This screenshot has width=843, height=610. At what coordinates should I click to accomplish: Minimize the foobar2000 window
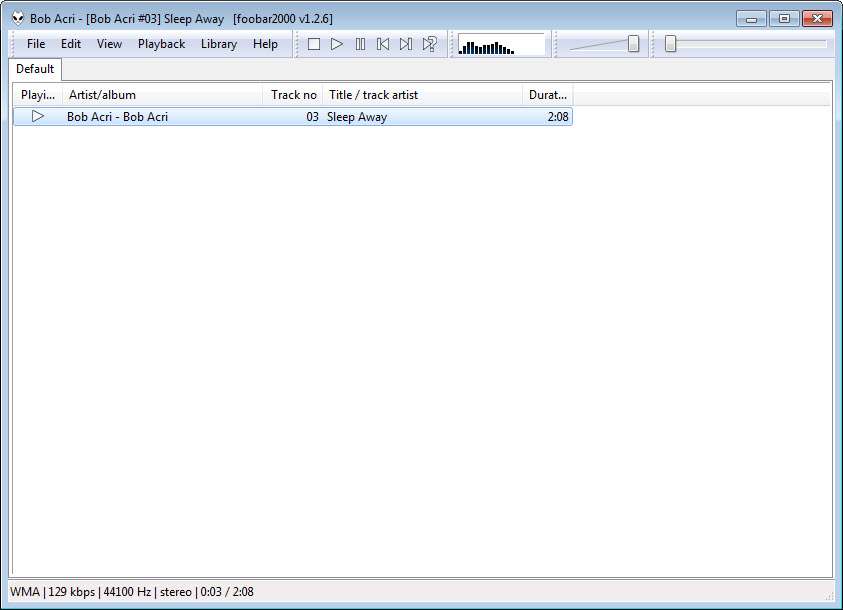(752, 19)
